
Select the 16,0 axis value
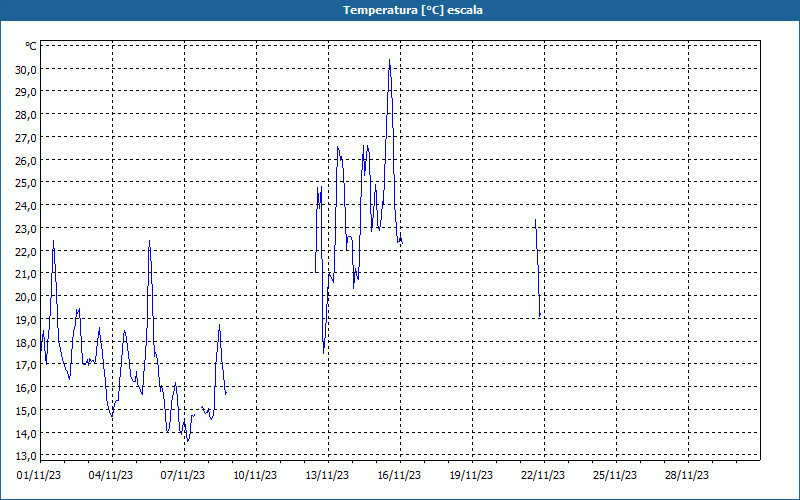[x=26, y=388]
